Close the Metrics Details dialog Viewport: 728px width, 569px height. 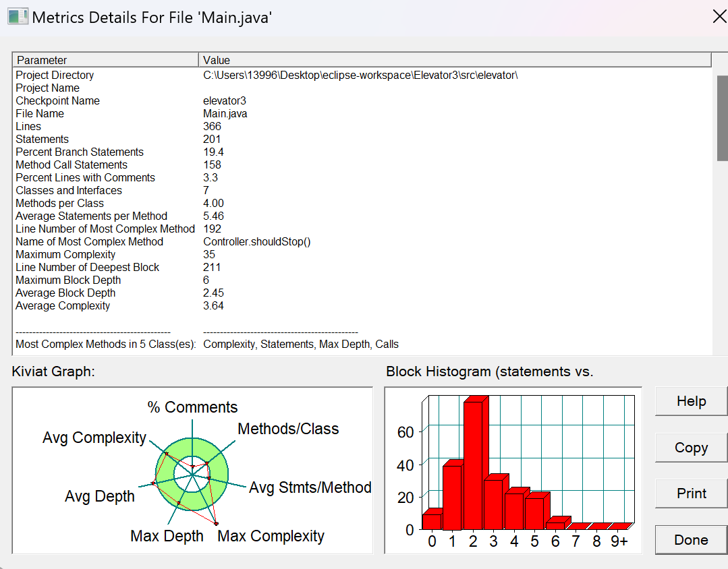pos(719,17)
